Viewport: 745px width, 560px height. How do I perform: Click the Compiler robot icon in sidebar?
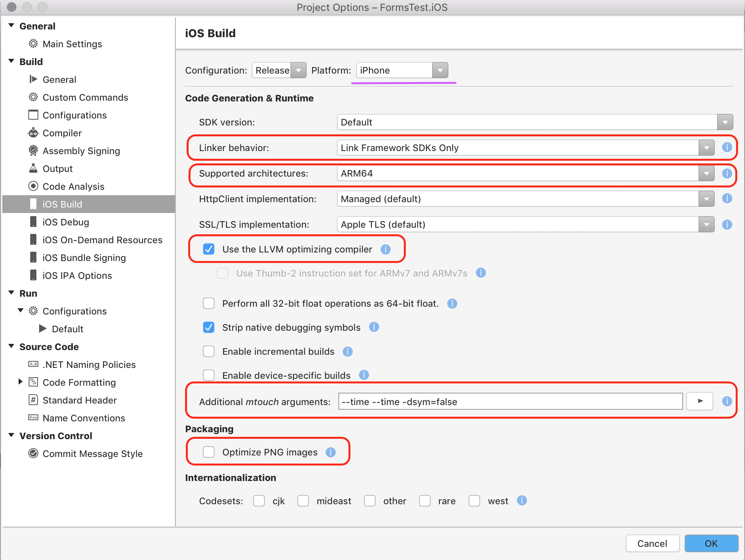point(34,133)
